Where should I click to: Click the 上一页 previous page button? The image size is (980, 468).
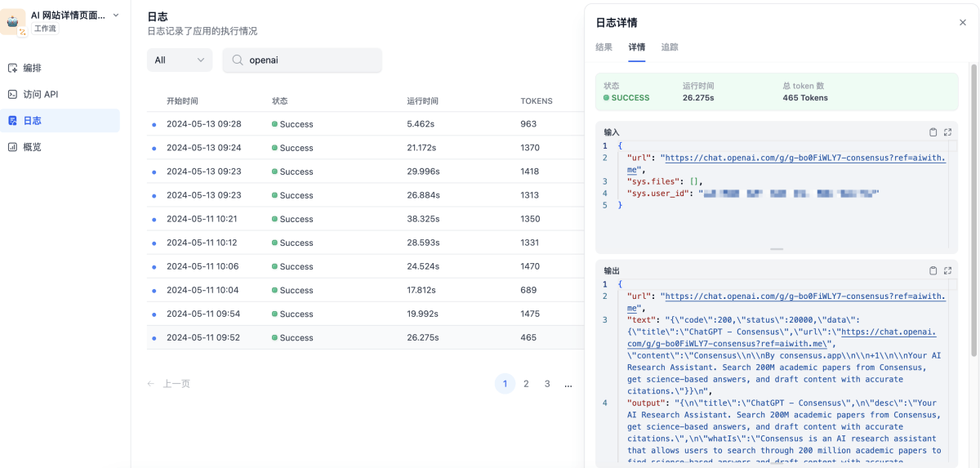[169, 384]
